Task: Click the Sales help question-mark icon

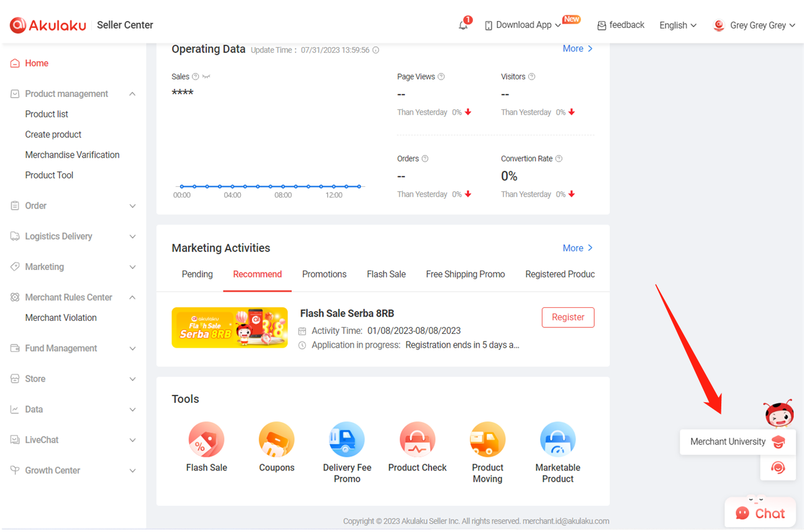Action: point(196,77)
